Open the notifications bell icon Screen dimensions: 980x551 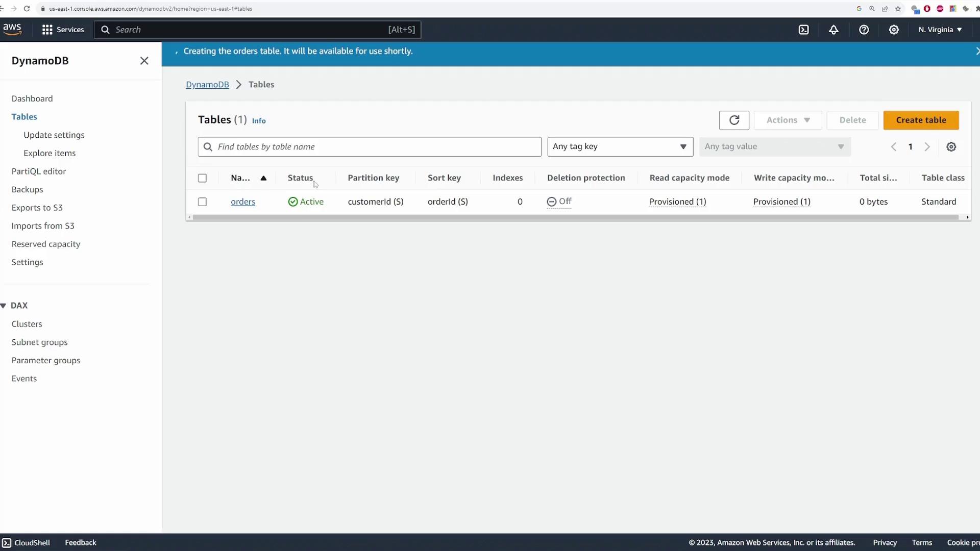click(834, 30)
